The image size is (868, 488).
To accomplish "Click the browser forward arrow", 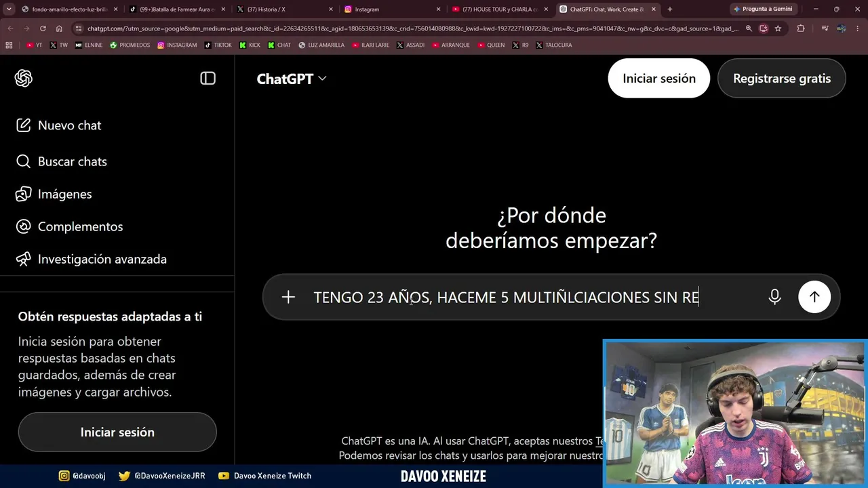I will point(26,28).
